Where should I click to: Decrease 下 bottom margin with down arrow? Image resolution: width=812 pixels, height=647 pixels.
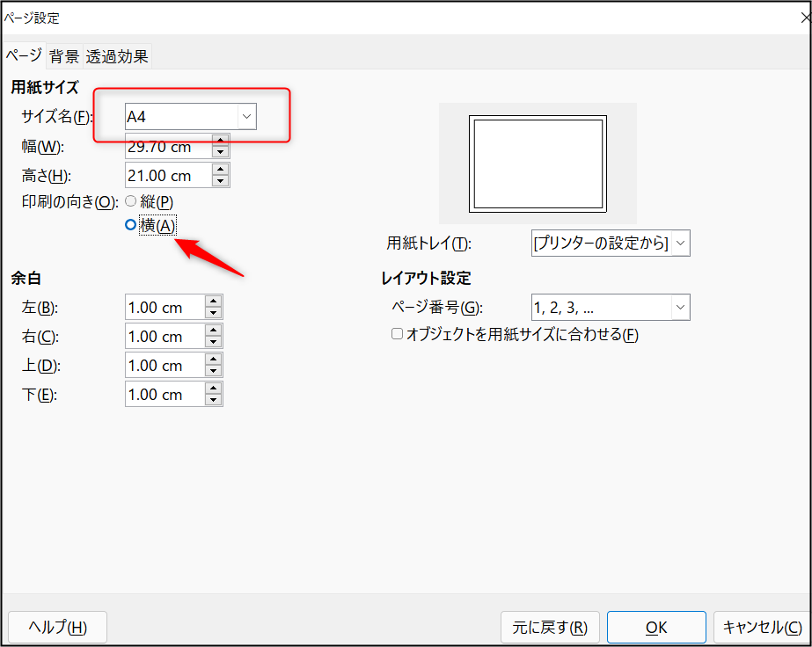[x=214, y=400]
